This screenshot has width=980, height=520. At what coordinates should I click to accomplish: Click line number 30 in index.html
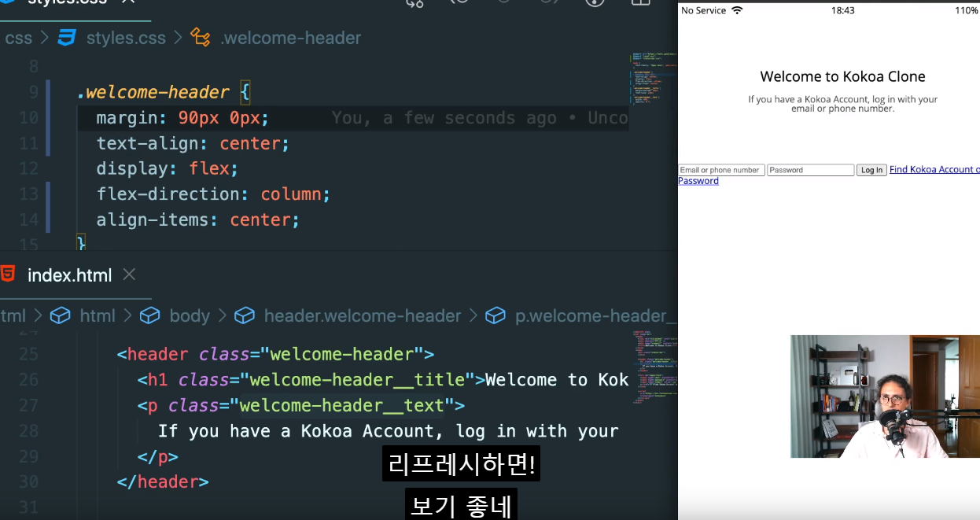[x=28, y=481]
